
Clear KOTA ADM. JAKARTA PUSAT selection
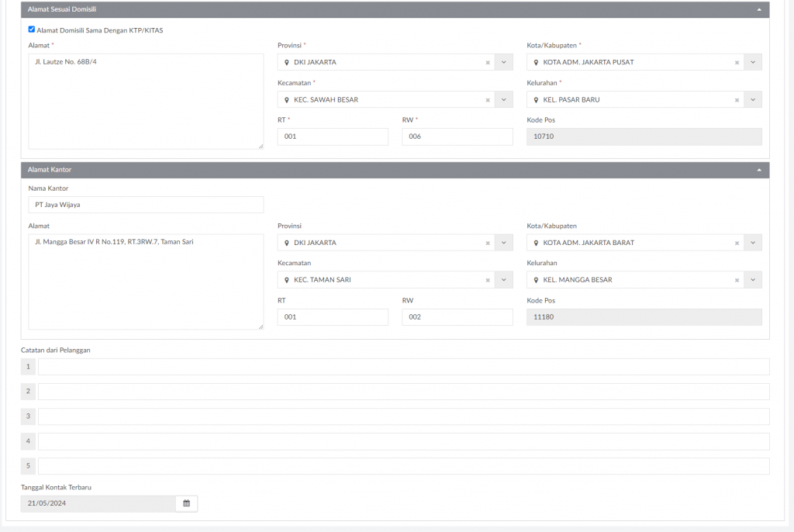pyautogui.click(x=737, y=62)
